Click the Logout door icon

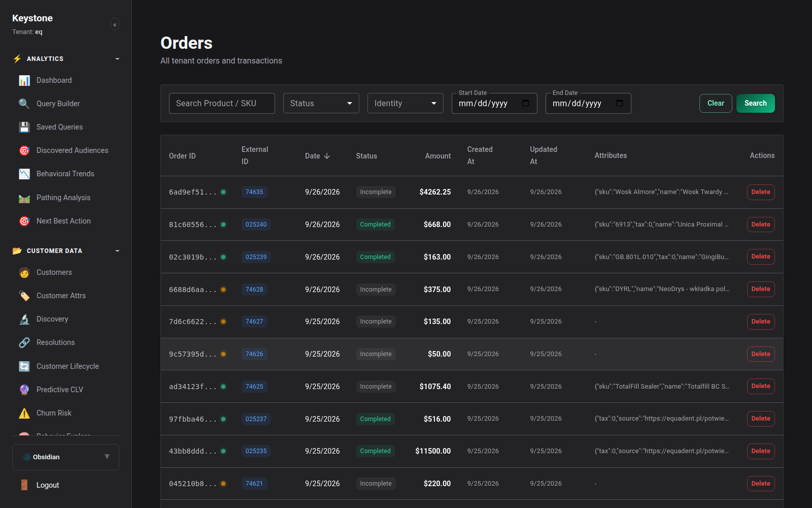click(x=24, y=485)
